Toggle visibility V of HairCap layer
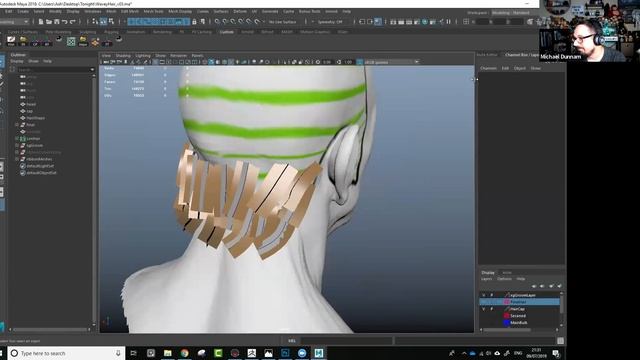640x360 pixels. click(x=484, y=309)
